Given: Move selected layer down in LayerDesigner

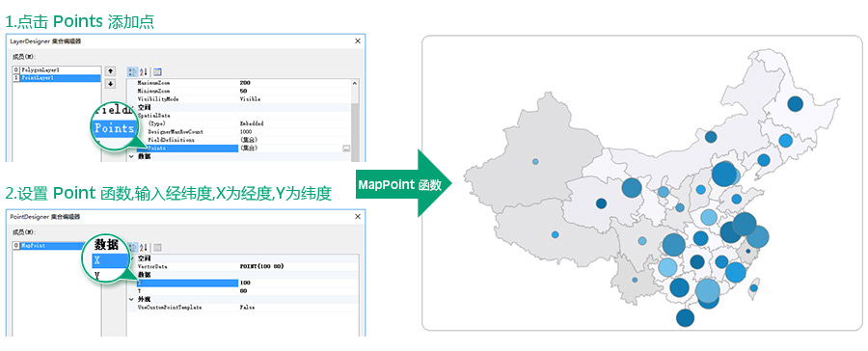Looking at the screenshot, I should click(x=110, y=84).
